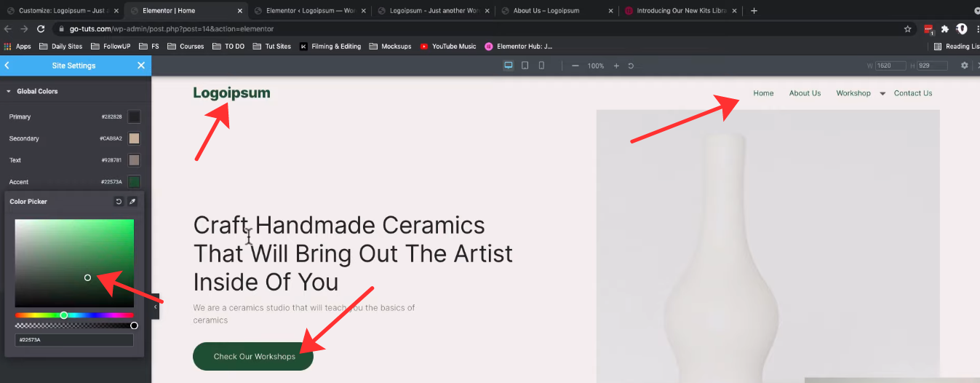This screenshot has width=980, height=383.
Task: Reset the color in Color Picker
Action: pyautogui.click(x=119, y=202)
